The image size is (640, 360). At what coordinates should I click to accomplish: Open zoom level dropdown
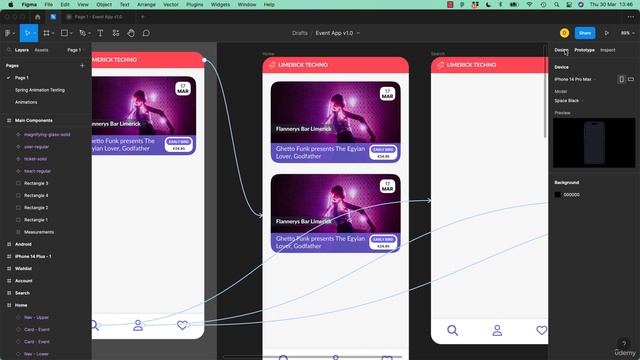[x=627, y=33]
